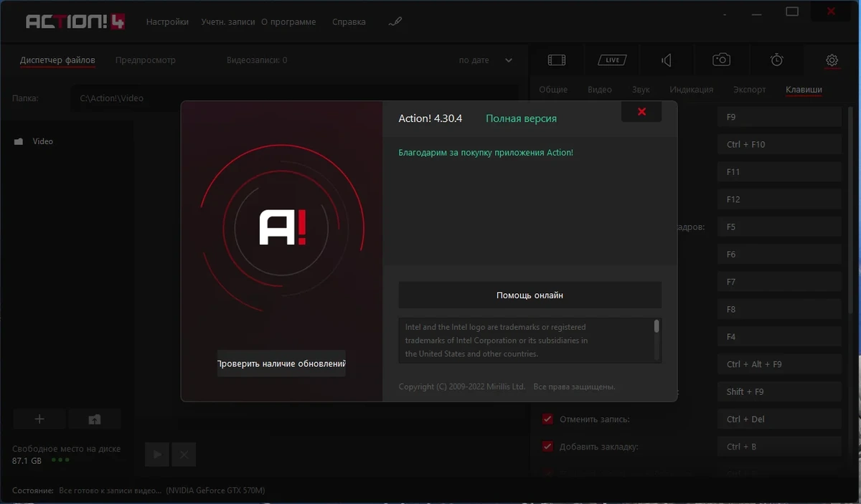
Task: Expand the 'по дате' sort dropdown
Action: pos(486,60)
